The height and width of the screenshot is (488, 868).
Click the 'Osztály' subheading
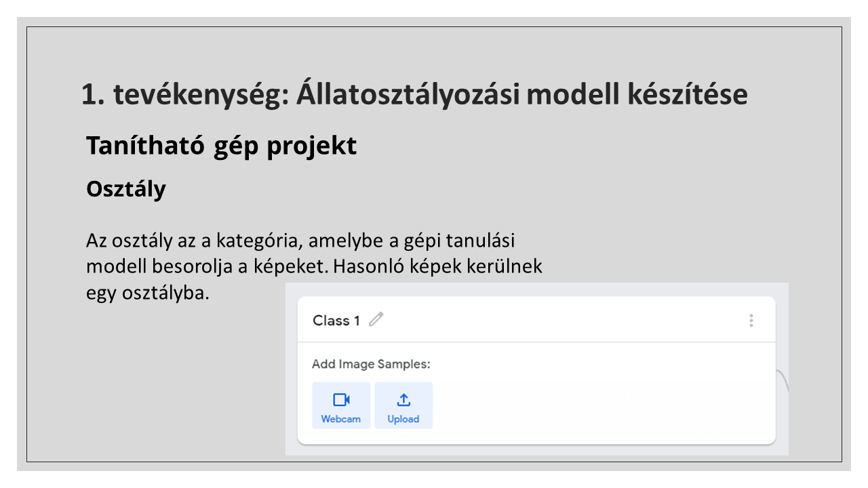pos(126,189)
